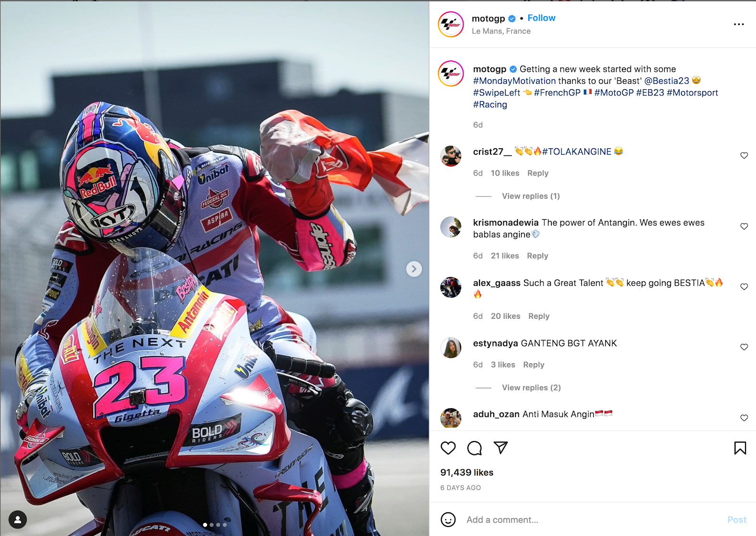Expand View replies (1) under crist27__
This screenshot has height=536, width=756.
tap(531, 196)
